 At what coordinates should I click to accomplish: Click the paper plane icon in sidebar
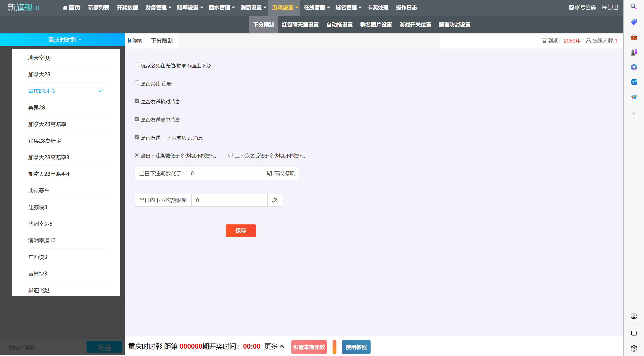(634, 97)
